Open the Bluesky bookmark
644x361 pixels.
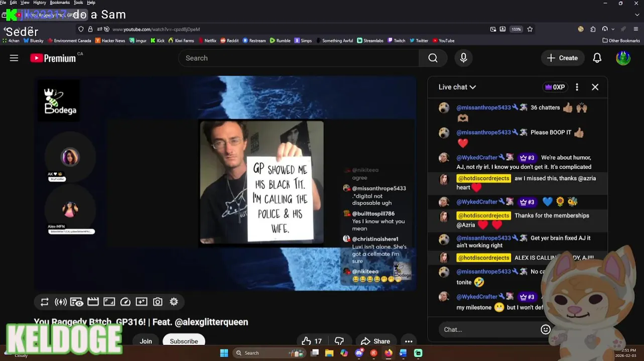click(34, 41)
